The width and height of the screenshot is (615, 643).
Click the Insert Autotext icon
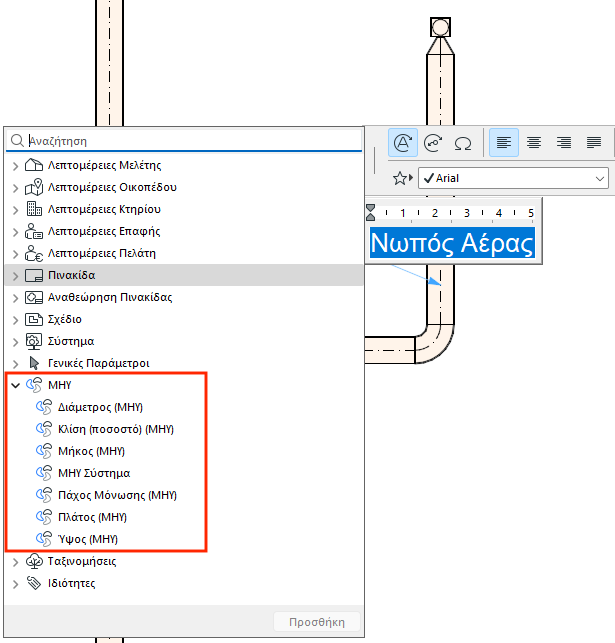point(403,143)
